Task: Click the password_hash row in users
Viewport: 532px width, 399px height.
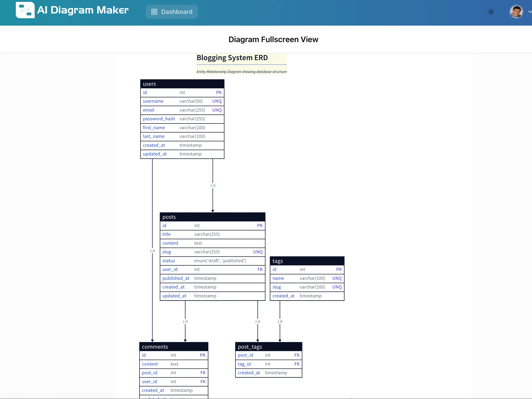Action: [182, 119]
